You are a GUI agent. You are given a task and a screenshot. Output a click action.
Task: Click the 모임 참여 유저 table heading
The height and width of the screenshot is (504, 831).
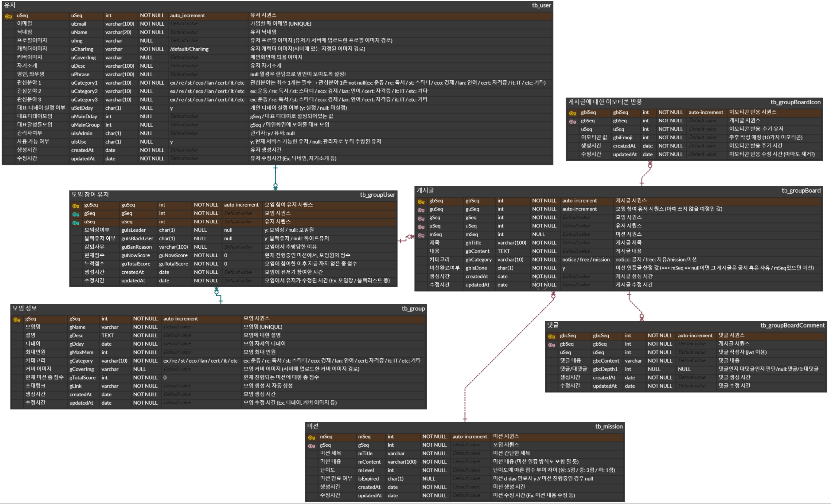pos(90,195)
